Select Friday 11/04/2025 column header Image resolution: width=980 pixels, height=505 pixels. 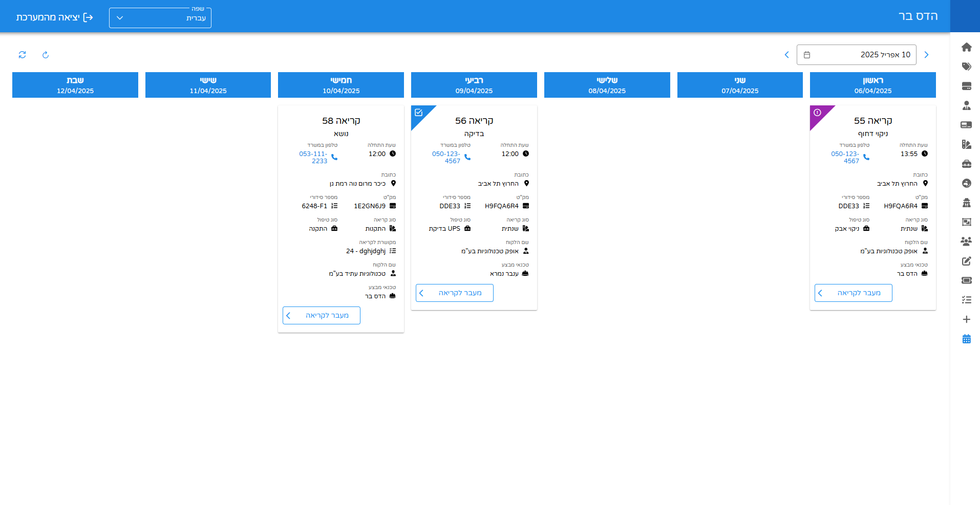pos(208,85)
